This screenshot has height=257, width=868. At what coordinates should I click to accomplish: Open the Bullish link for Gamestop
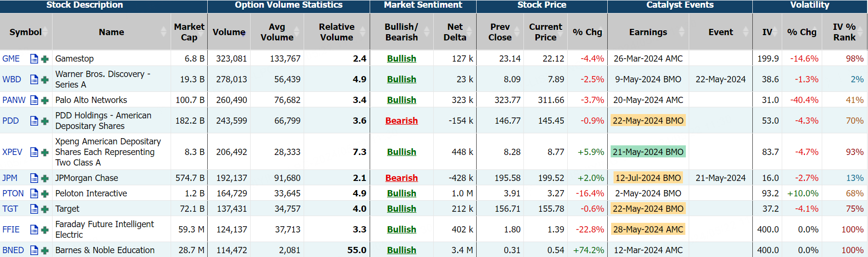401,59
